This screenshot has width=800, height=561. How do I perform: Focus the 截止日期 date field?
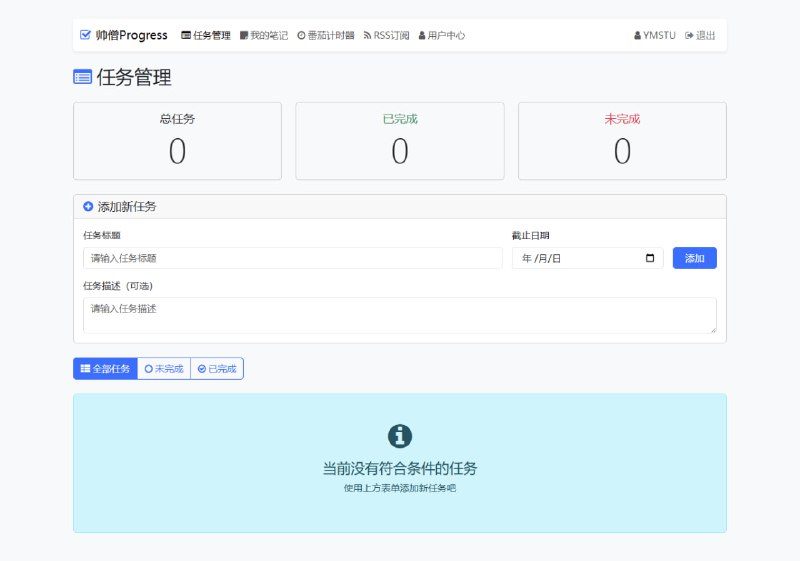[588, 258]
